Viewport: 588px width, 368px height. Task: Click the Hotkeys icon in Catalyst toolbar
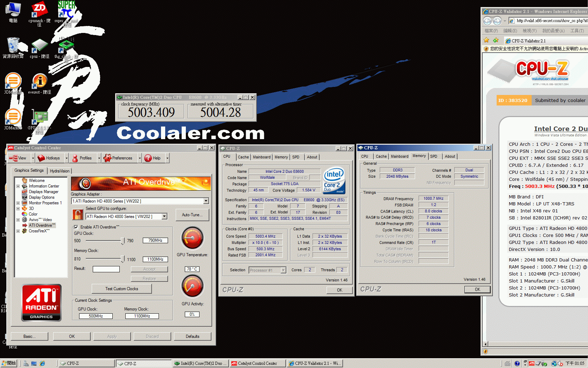click(x=41, y=158)
